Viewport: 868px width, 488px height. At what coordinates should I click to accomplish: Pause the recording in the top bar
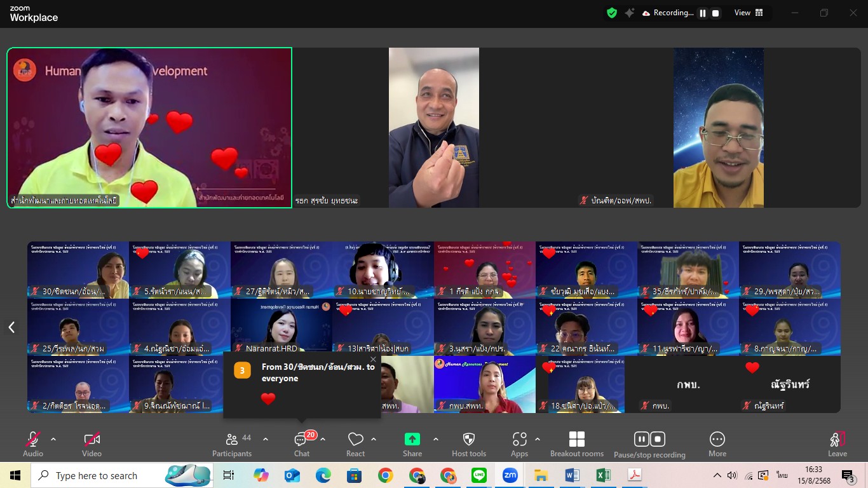pyautogui.click(x=703, y=13)
